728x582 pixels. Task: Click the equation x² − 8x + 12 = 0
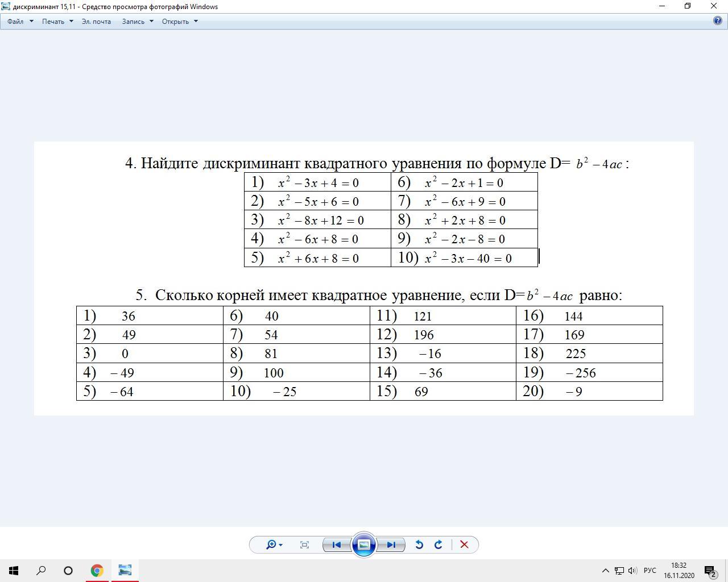(x=320, y=221)
